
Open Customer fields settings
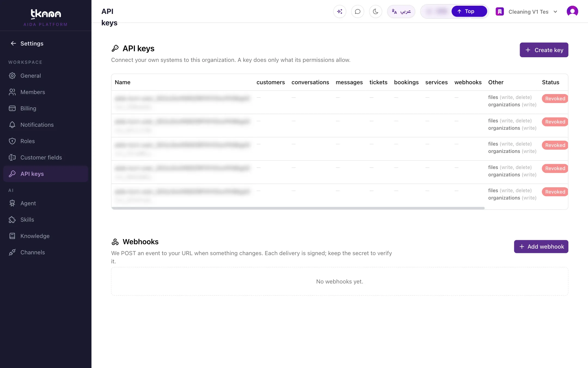click(x=46, y=158)
